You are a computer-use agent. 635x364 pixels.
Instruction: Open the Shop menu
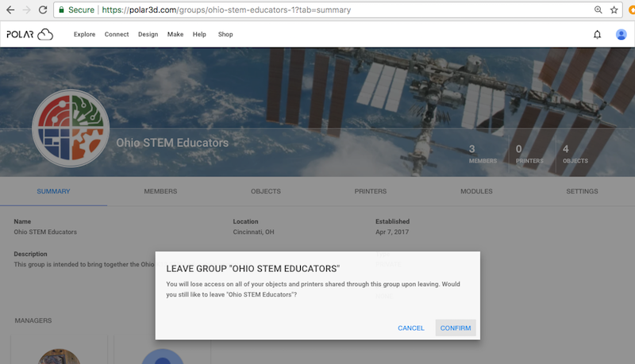pyautogui.click(x=225, y=34)
